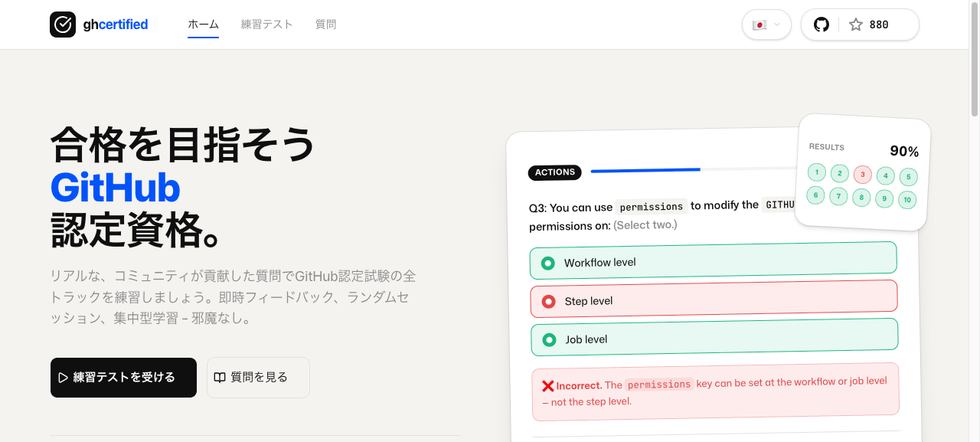The width and height of the screenshot is (980, 442).
Task: Switch to the 質問 navigation item
Action: (x=325, y=24)
